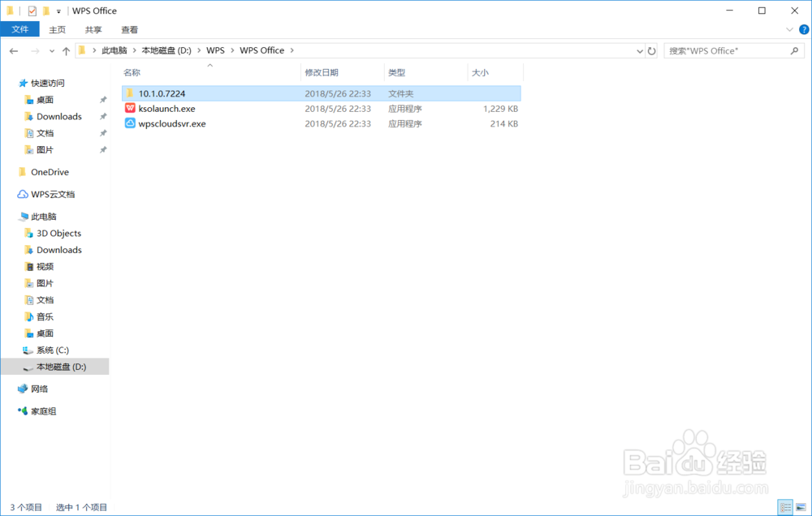Click the new folder title bar icon

point(46,11)
